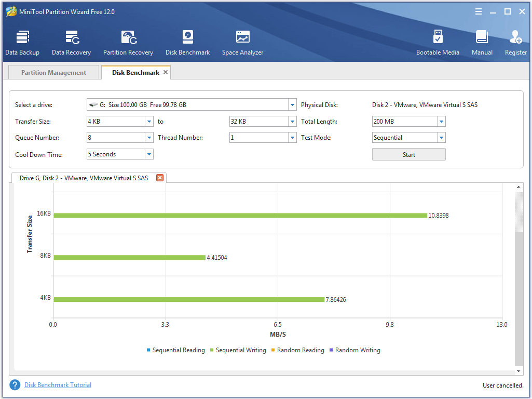Click the MB/S axis label

[x=278, y=335]
